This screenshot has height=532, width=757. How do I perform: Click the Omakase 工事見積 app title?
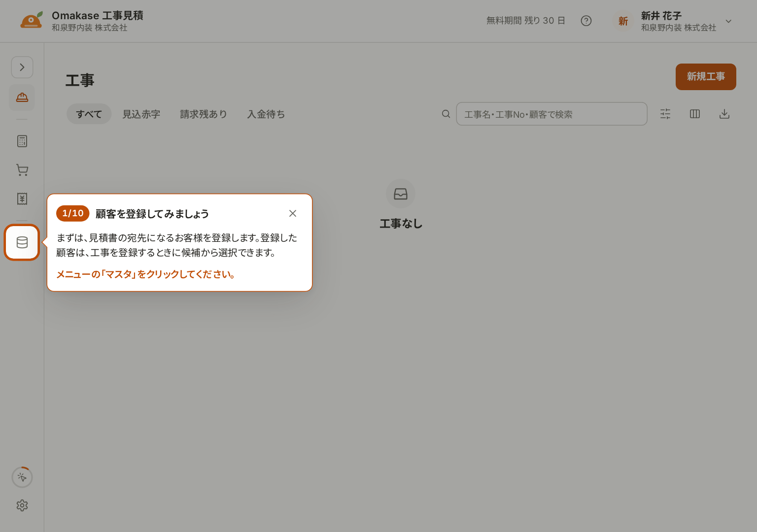point(98,16)
